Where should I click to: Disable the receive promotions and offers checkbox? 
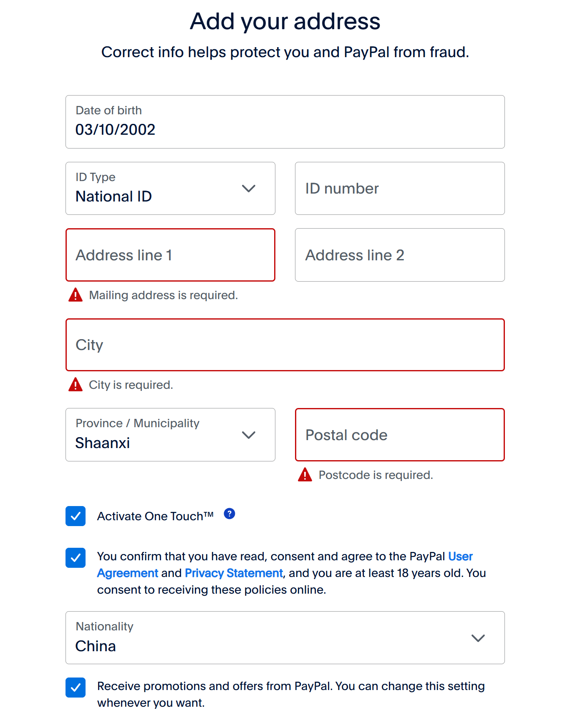coord(76,688)
